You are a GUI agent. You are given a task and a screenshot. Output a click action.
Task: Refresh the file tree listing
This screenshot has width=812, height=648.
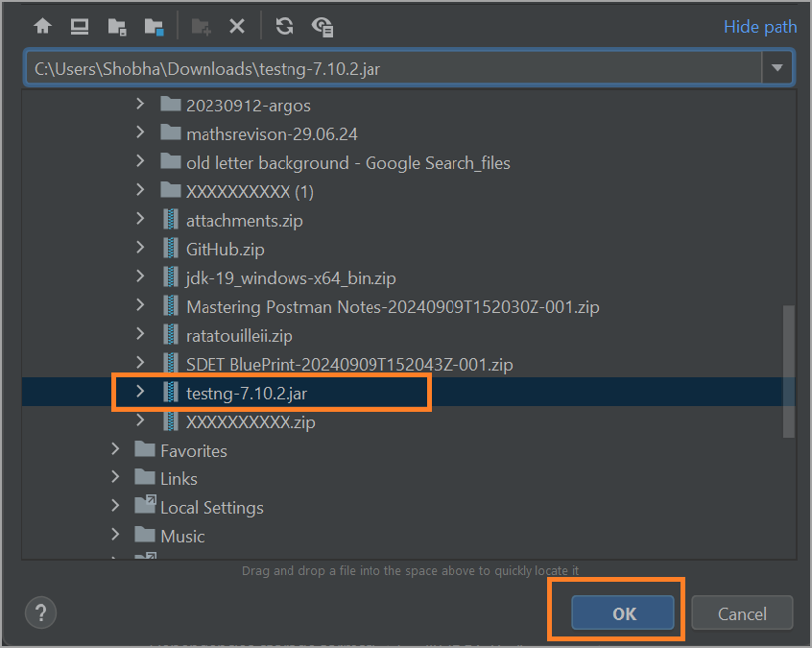284,26
